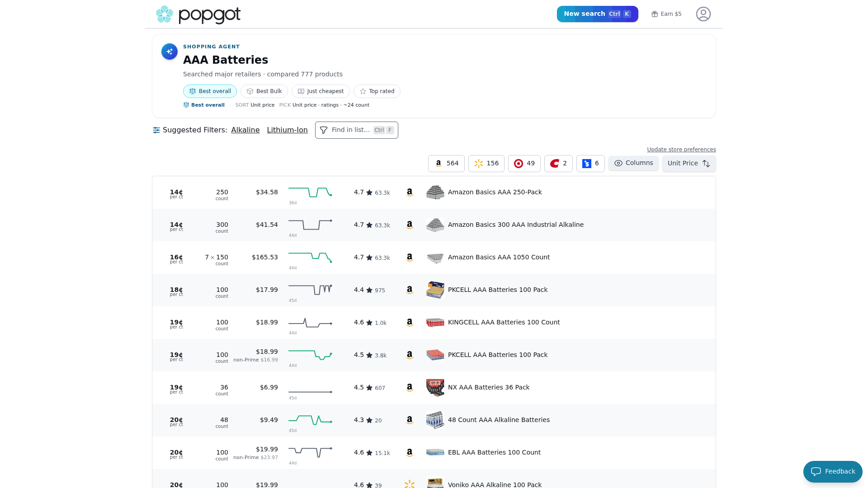Switch to the Just cheapest tab

(x=321, y=91)
